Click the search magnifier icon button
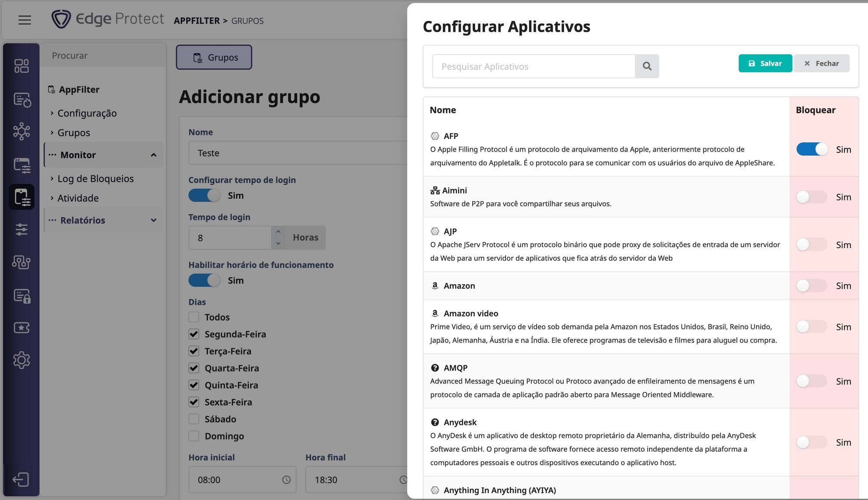This screenshot has height=500, width=868. click(647, 66)
